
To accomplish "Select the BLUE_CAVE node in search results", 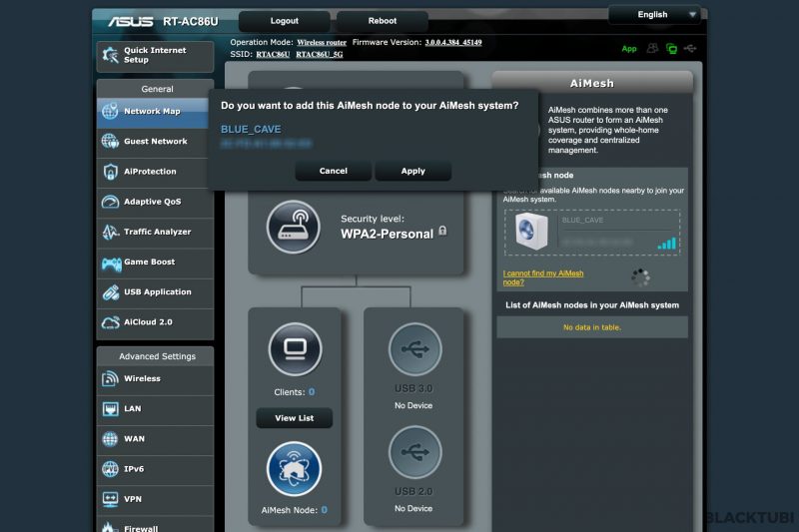I will tap(592, 233).
